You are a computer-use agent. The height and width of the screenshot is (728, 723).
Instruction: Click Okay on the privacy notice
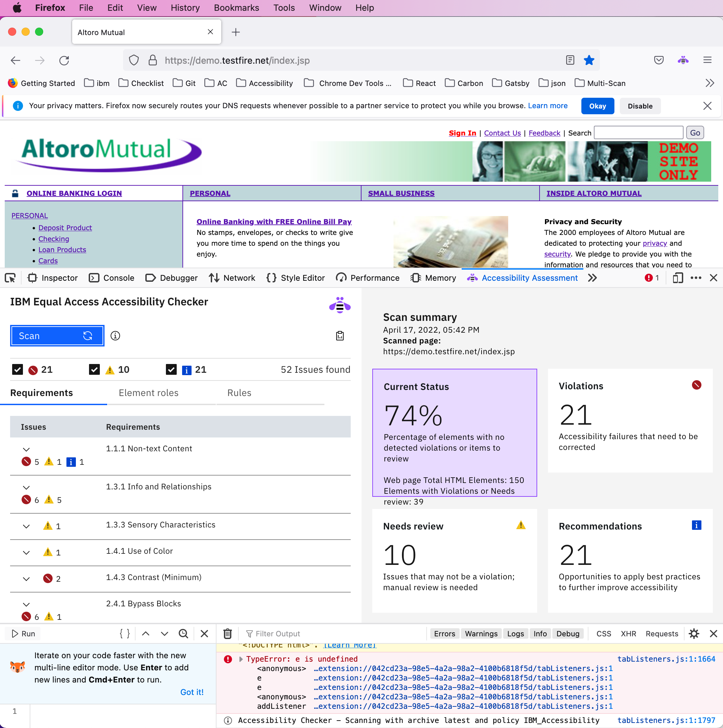pyautogui.click(x=598, y=106)
